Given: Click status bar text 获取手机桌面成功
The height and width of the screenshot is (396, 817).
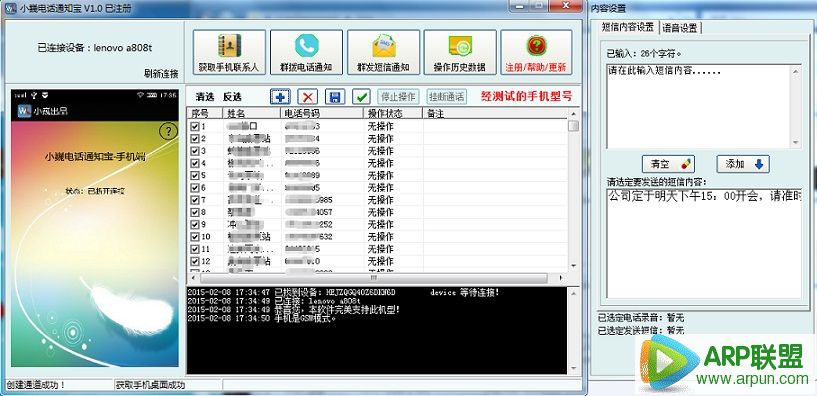Looking at the screenshot, I should coord(151,386).
